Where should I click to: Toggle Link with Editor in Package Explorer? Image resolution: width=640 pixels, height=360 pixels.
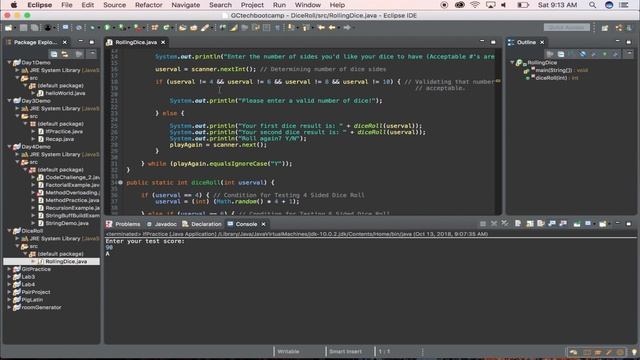[x=65, y=54]
